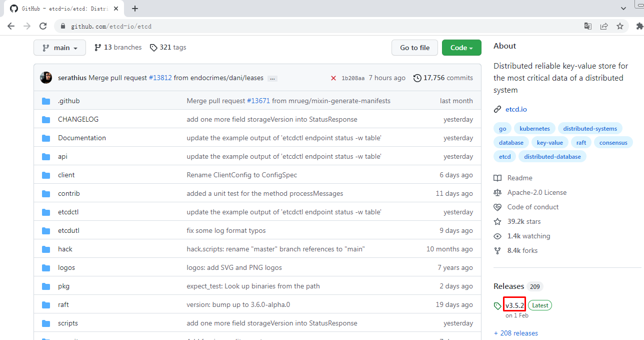644x340 pixels.
Task: Click the folder icon beside client
Action: tap(46, 175)
